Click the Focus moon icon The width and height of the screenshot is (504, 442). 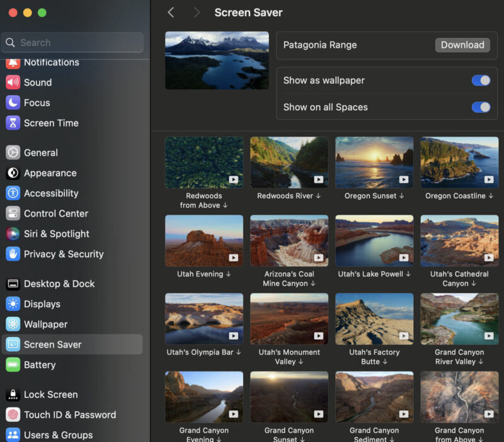tap(13, 103)
